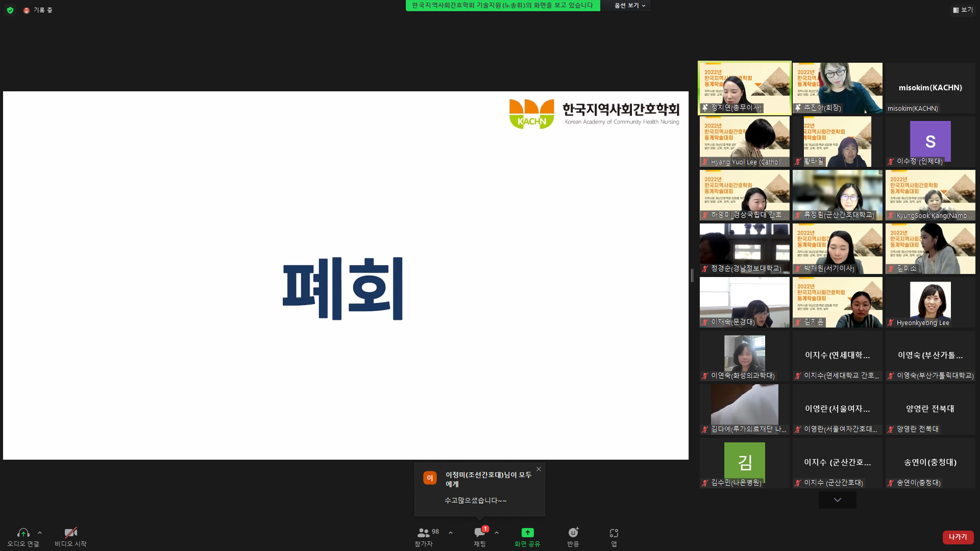Open the participants panel icon

coord(423,533)
